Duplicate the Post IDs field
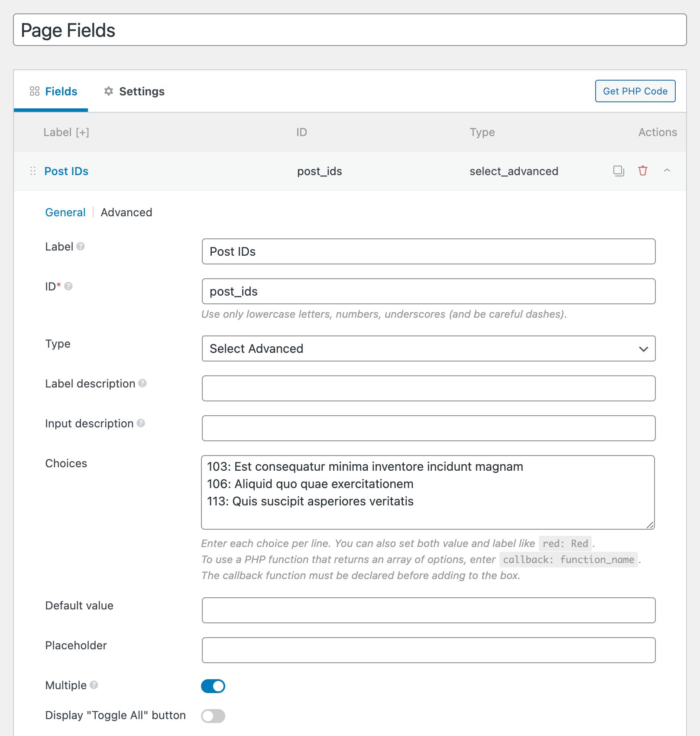Image resolution: width=700 pixels, height=736 pixels. click(618, 171)
